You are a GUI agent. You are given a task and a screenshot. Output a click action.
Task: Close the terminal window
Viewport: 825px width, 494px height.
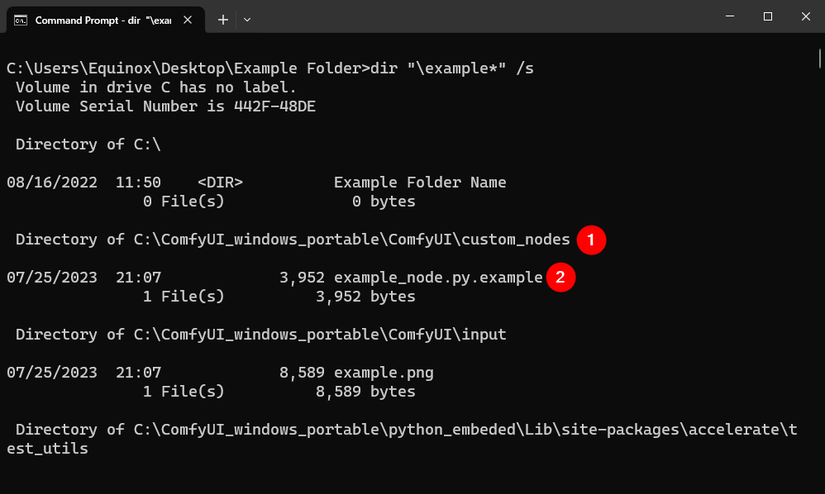pyautogui.click(x=803, y=17)
